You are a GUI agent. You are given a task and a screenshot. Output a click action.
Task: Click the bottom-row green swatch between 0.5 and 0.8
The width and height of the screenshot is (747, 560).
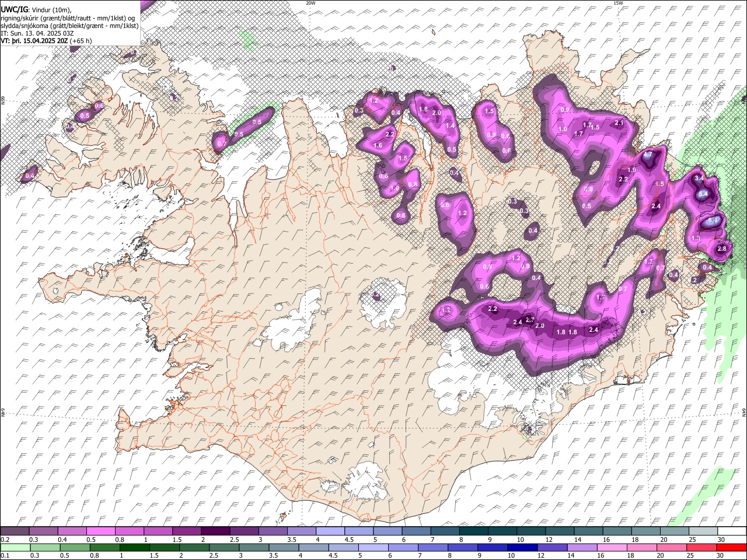[75, 547]
